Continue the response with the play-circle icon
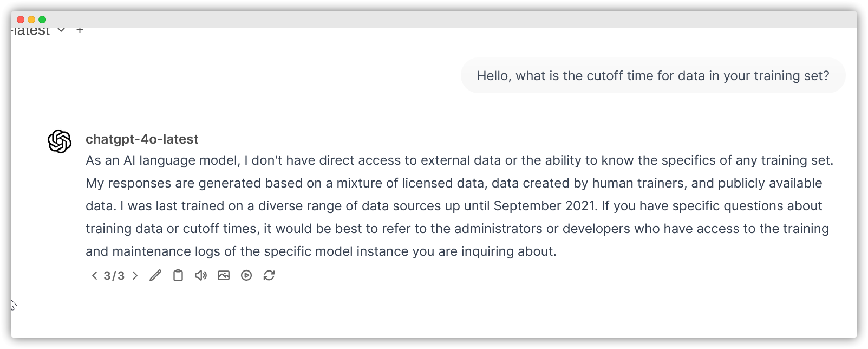The width and height of the screenshot is (868, 349). pos(246,275)
